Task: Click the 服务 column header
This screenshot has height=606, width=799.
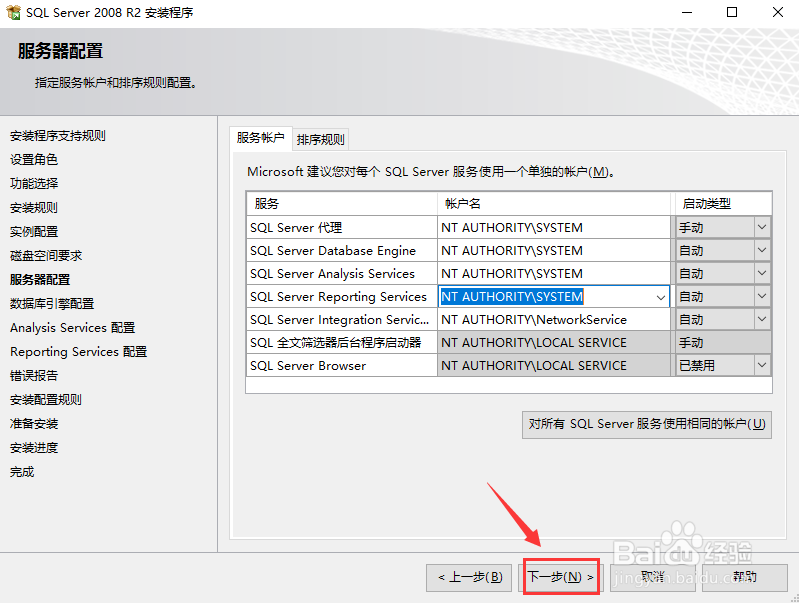Action: pyautogui.click(x=342, y=204)
